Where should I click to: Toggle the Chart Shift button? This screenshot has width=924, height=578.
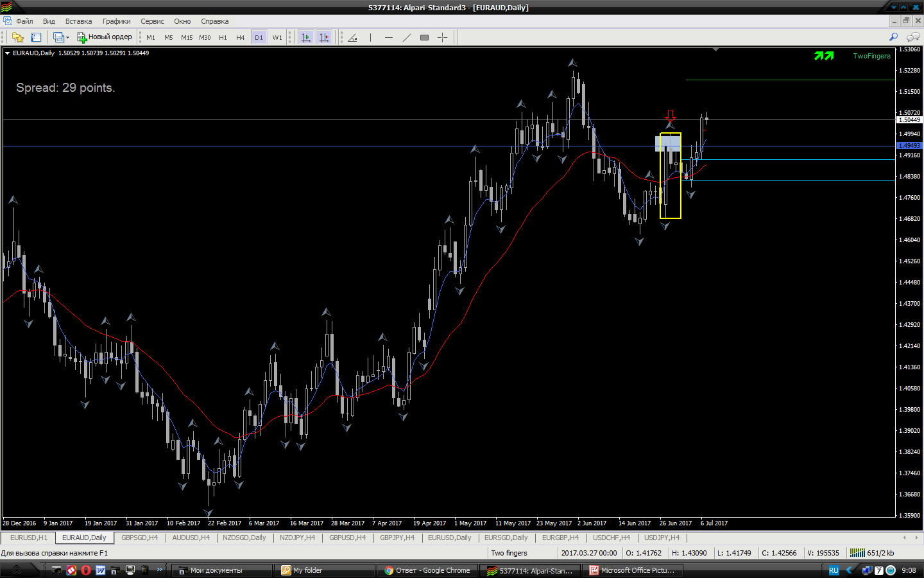pos(324,37)
